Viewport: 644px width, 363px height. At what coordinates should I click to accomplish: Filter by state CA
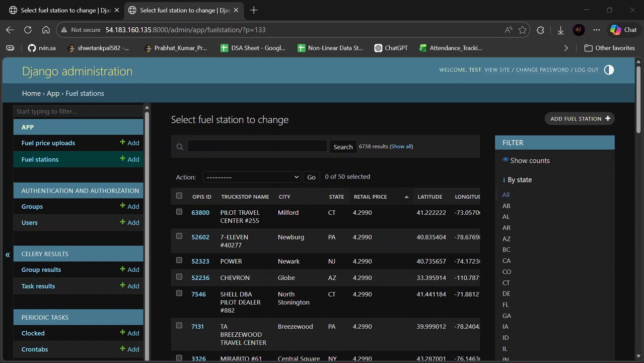coord(506,261)
